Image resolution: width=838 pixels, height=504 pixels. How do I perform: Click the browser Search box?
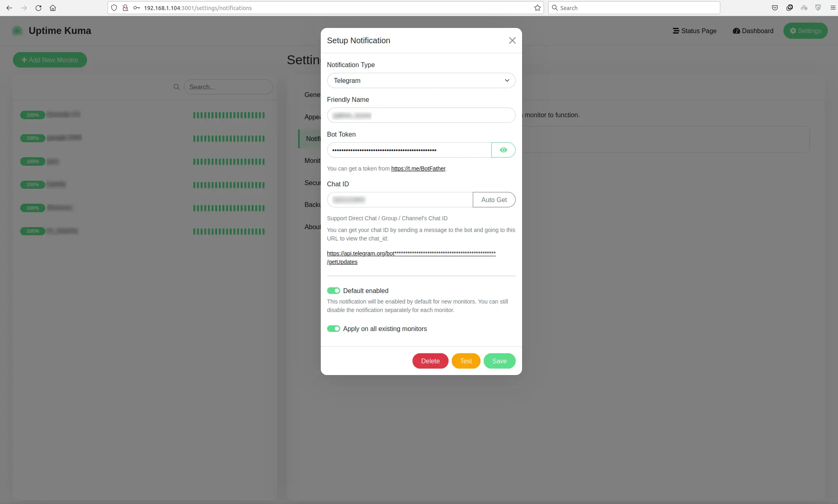tap(634, 8)
